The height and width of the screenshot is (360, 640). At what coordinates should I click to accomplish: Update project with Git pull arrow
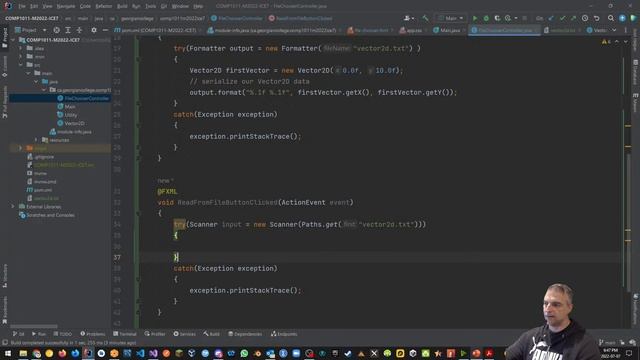coord(551,18)
